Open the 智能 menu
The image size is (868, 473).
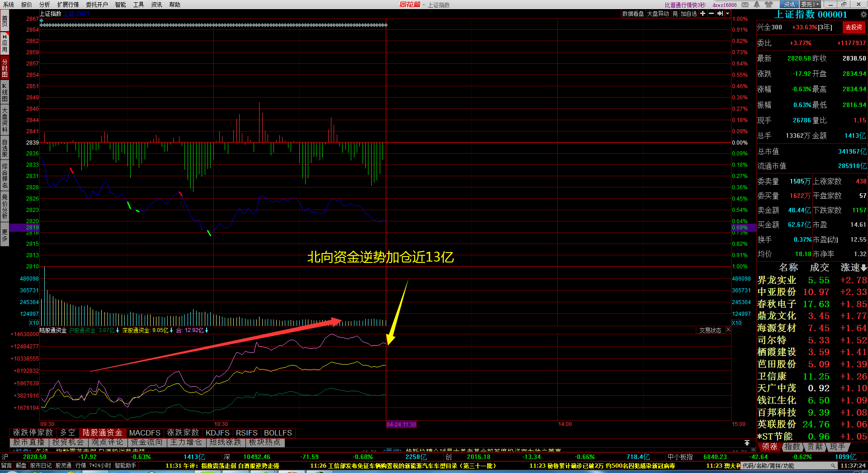(x=120, y=5)
